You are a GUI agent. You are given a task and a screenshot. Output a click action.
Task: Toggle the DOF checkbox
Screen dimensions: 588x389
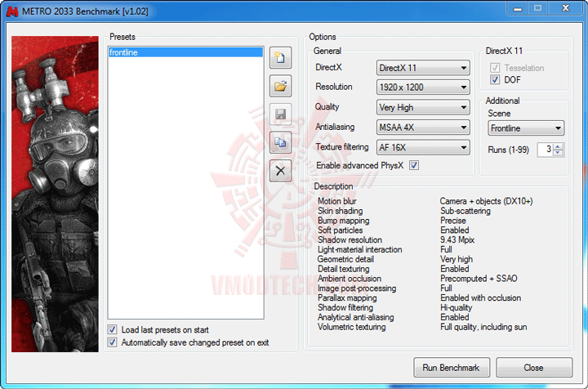pyautogui.click(x=495, y=79)
